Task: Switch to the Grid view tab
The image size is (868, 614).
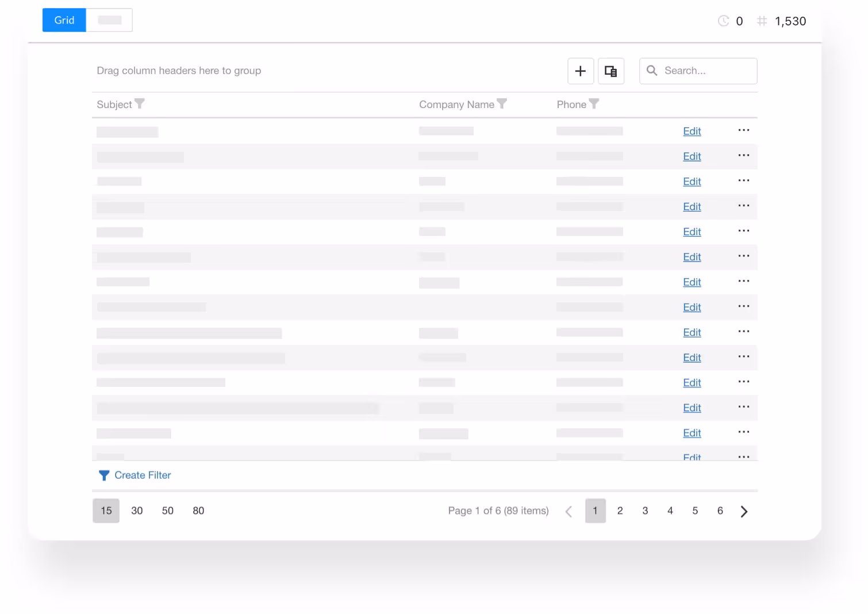Action: tap(64, 20)
